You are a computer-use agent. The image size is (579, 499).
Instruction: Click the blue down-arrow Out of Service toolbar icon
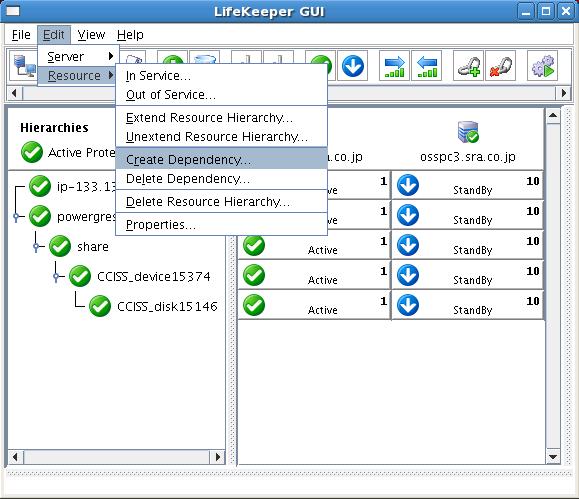(x=352, y=66)
